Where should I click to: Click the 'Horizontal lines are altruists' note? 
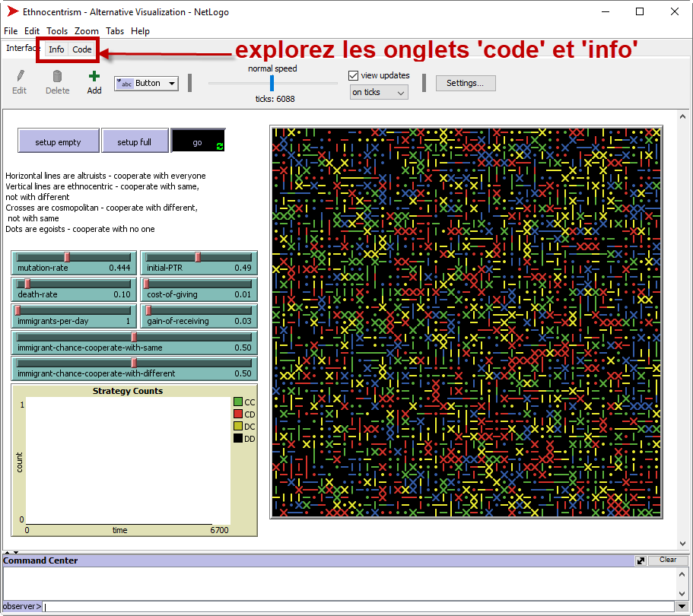click(x=106, y=176)
